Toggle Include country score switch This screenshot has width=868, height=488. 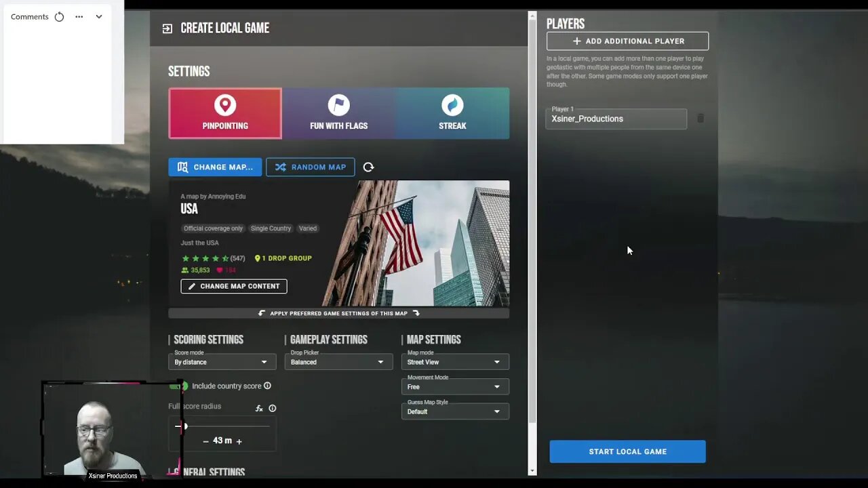pos(179,386)
